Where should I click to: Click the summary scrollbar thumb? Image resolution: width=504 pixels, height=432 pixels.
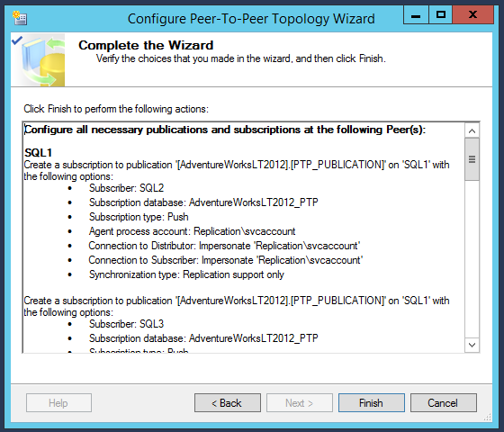pos(472,159)
